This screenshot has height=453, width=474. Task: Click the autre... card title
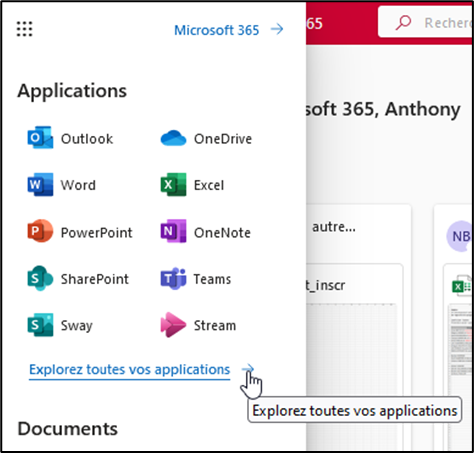pyautogui.click(x=334, y=227)
